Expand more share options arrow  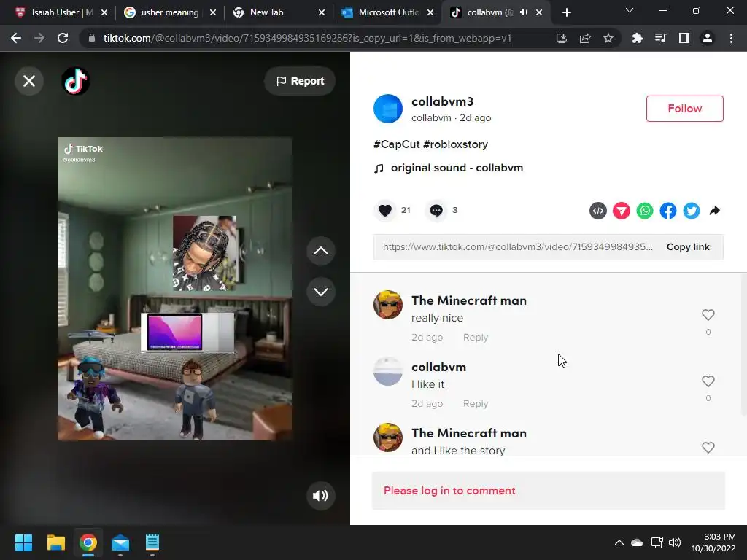pyautogui.click(x=715, y=211)
